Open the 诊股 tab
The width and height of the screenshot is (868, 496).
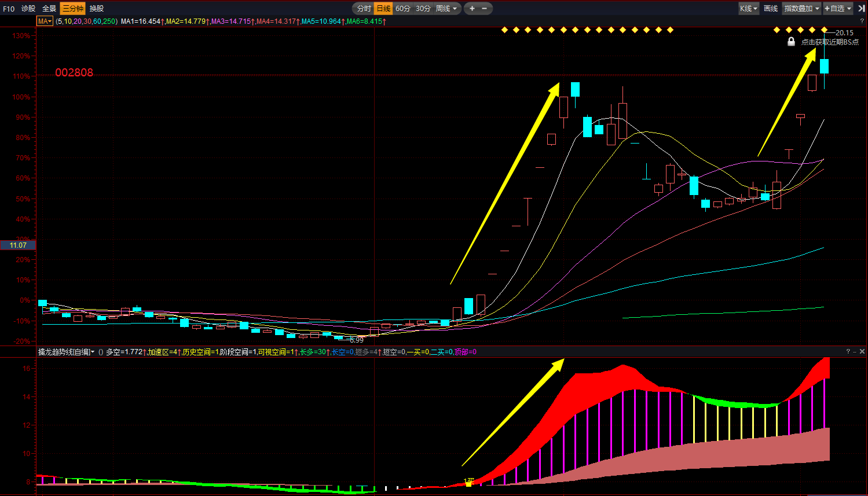[28, 8]
